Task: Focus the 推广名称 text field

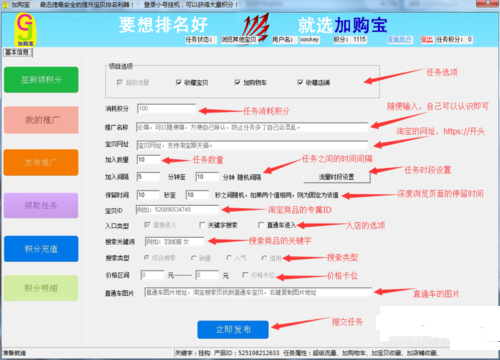Action: (252, 127)
